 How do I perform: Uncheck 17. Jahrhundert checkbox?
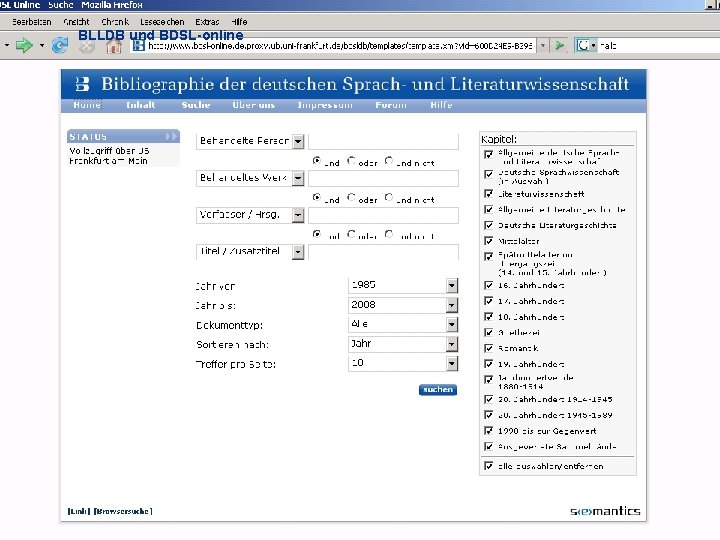pos(489,301)
